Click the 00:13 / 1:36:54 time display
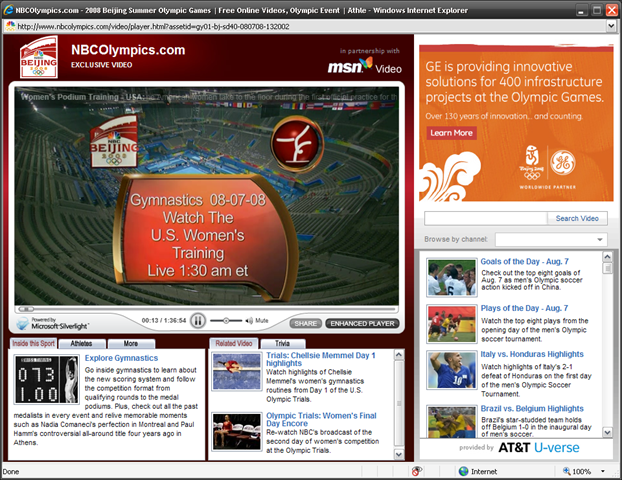The width and height of the screenshot is (622, 480). (x=164, y=321)
